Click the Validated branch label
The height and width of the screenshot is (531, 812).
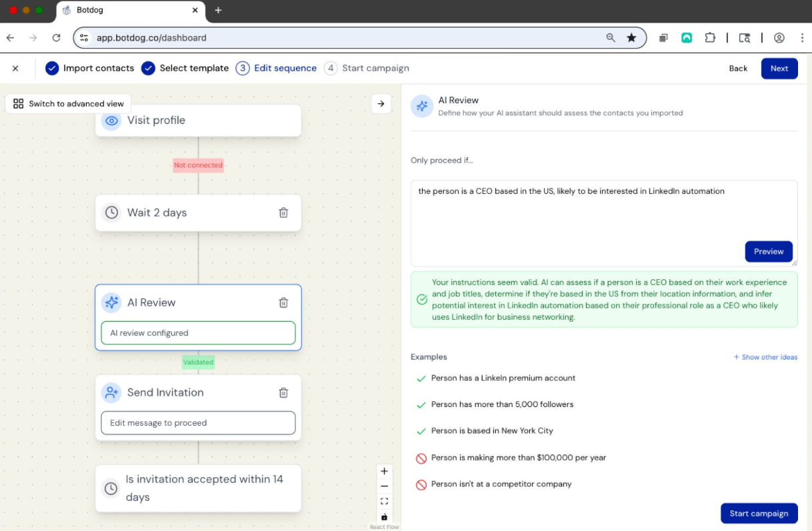(x=198, y=362)
